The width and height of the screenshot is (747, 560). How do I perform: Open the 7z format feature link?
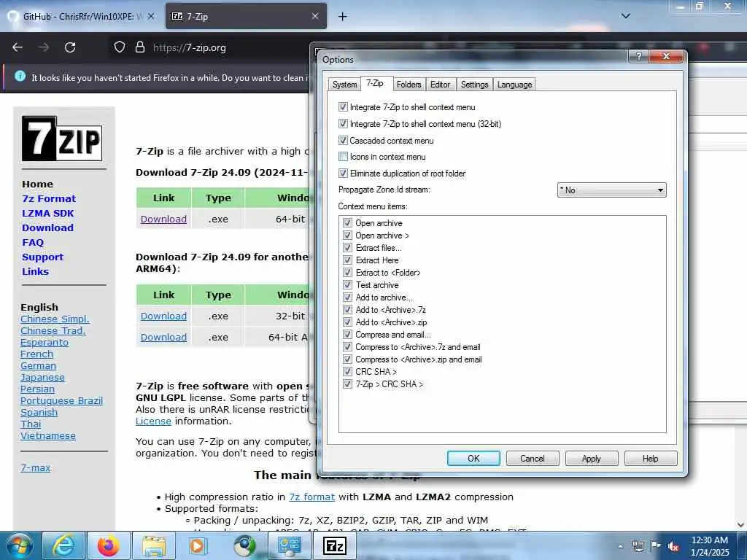point(312,497)
